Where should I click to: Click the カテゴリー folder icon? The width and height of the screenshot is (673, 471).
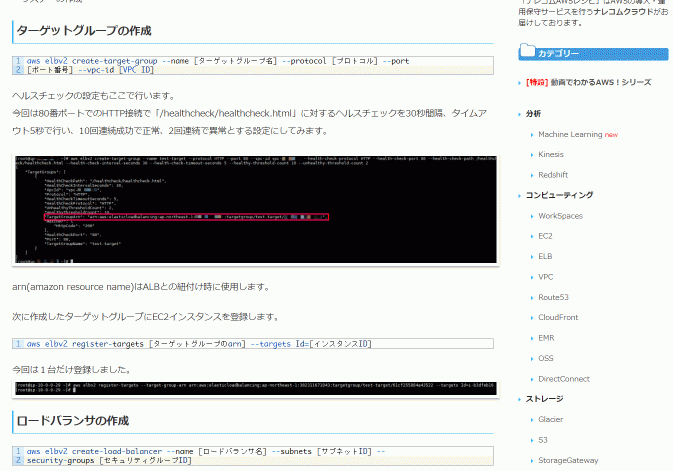[x=527, y=50]
